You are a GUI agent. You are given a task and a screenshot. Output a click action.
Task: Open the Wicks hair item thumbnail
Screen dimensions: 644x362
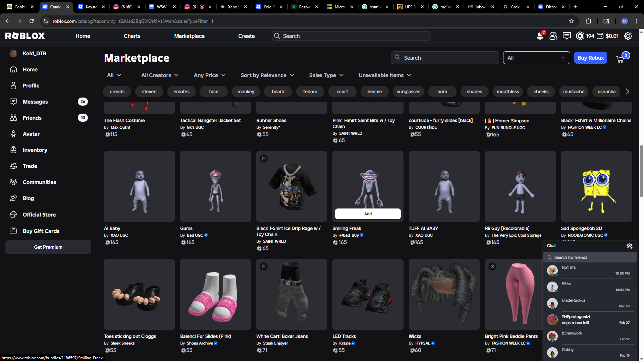point(444,294)
